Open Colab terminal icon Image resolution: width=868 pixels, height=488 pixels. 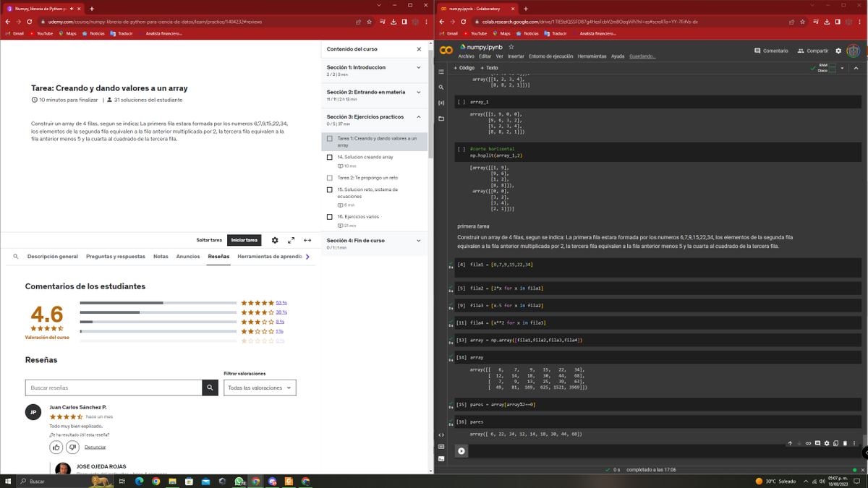tap(441, 458)
